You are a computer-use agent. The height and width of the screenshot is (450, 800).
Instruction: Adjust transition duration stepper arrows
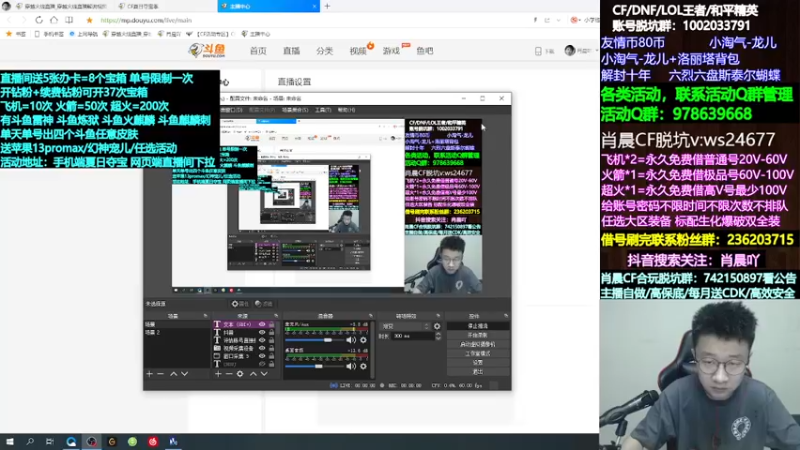(x=438, y=336)
